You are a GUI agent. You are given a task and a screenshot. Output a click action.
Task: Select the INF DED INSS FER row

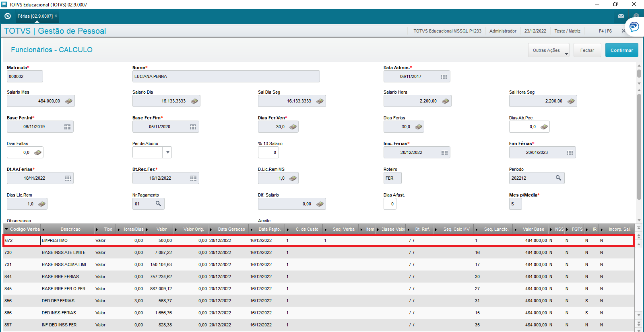click(318, 325)
